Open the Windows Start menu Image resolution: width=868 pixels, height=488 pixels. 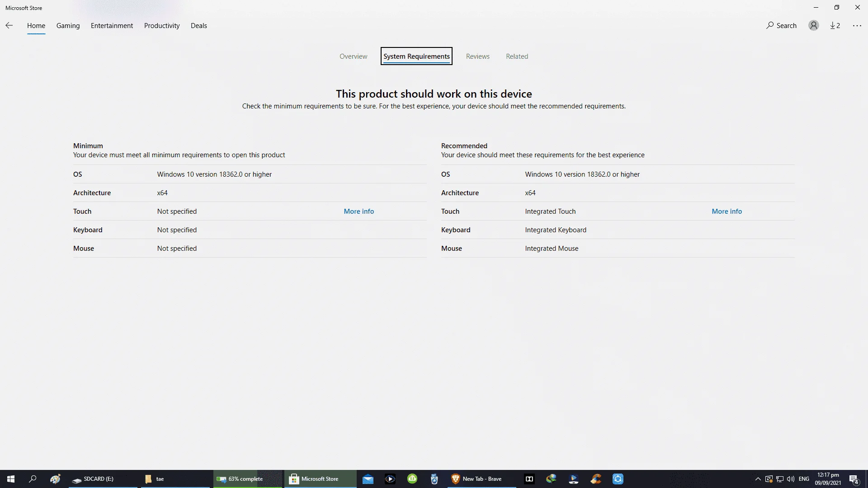point(11,479)
